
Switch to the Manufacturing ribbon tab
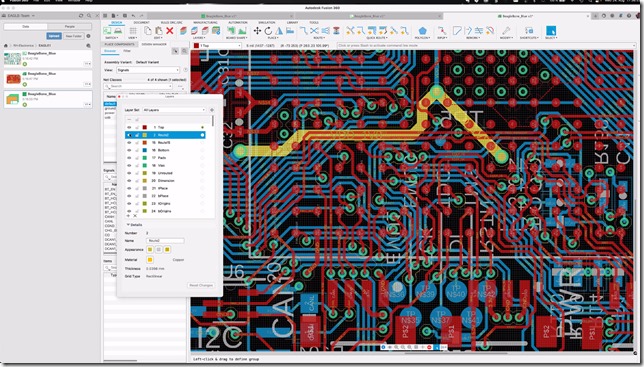click(205, 23)
